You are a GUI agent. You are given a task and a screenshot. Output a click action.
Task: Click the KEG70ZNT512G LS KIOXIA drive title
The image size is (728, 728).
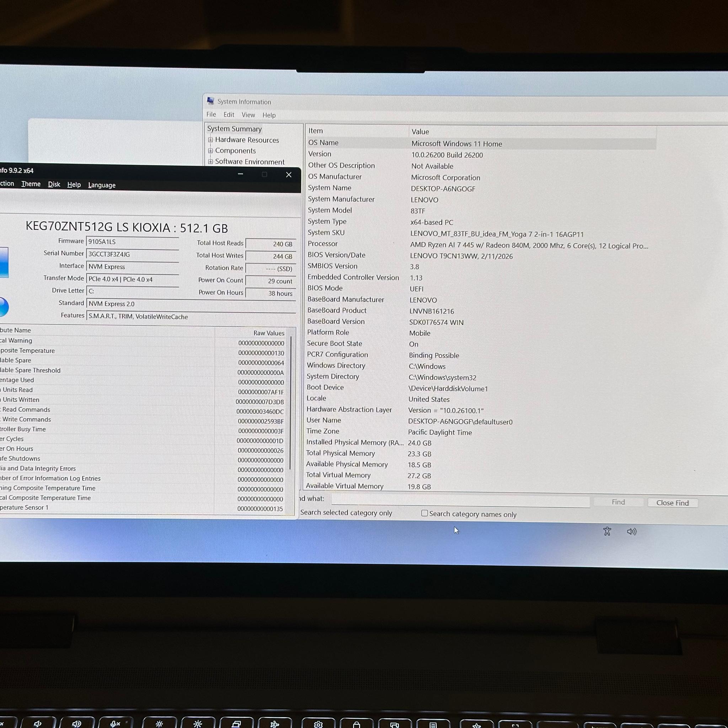[x=127, y=227]
